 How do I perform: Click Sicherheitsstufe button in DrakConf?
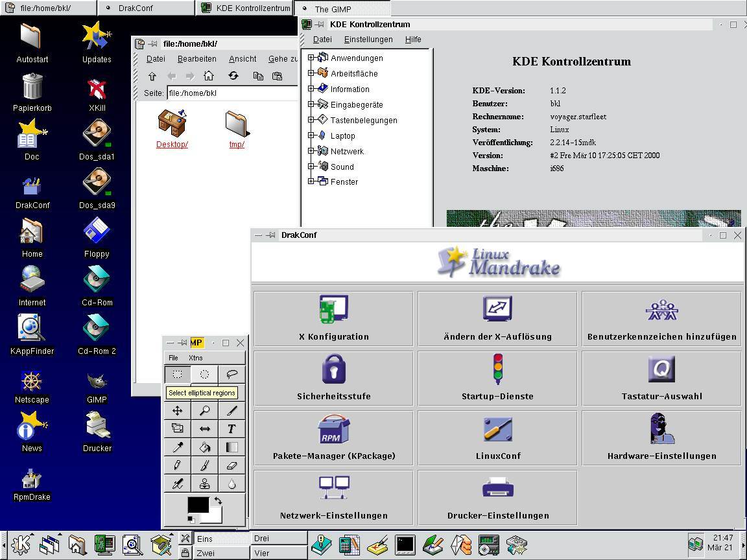333,378
